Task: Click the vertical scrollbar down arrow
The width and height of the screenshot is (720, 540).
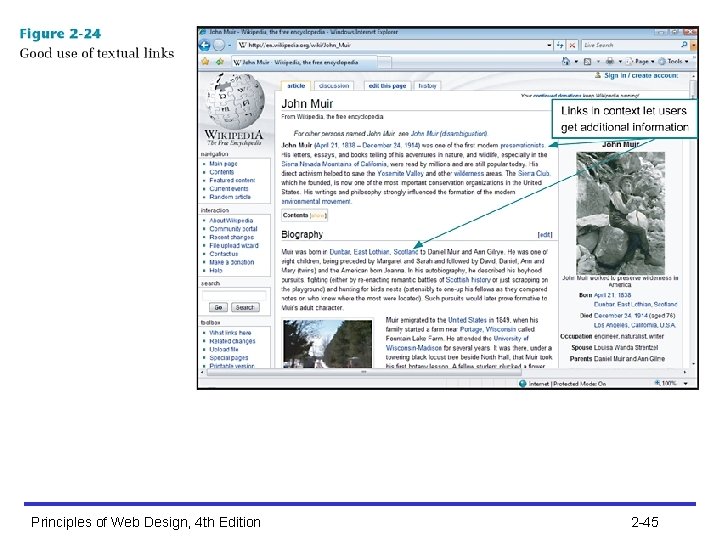Action: click(693, 364)
